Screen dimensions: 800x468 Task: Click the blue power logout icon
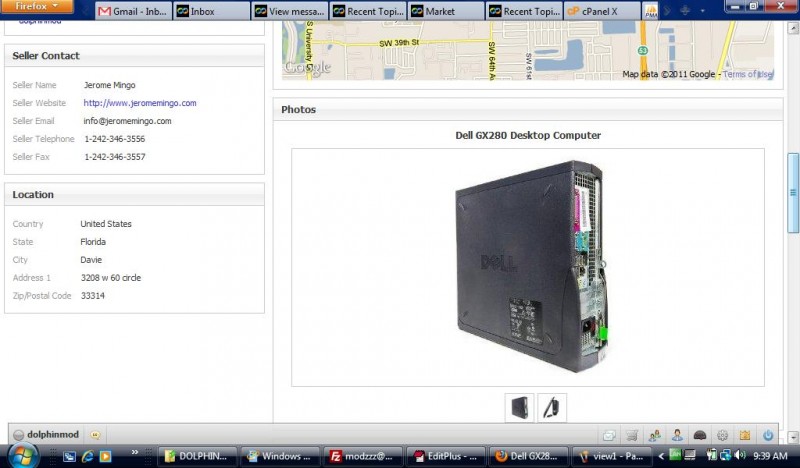pos(768,435)
